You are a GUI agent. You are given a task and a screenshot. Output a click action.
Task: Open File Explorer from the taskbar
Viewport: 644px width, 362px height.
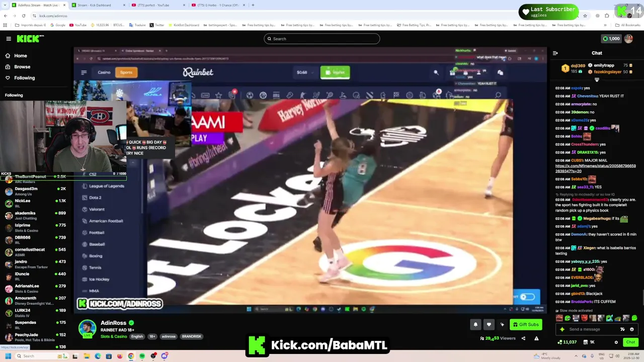(87, 356)
